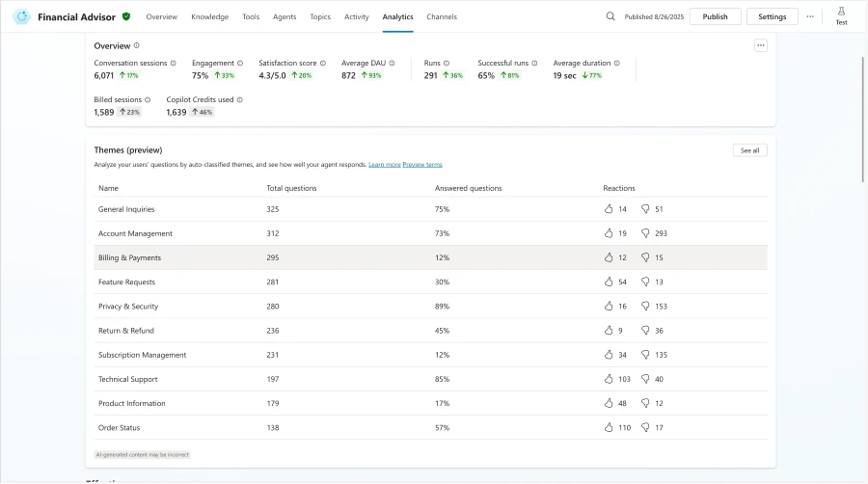
Task: Open the ellipsis menu next to Settings
Action: point(810,16)
